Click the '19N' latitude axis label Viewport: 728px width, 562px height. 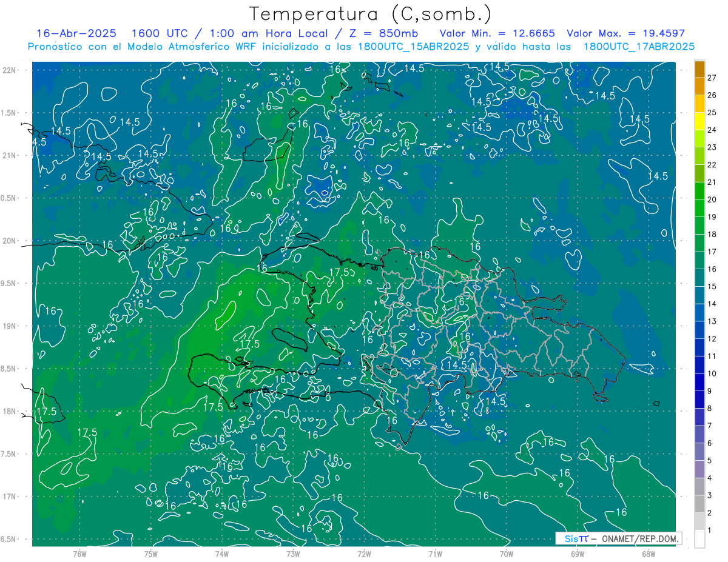pos(10,326)
